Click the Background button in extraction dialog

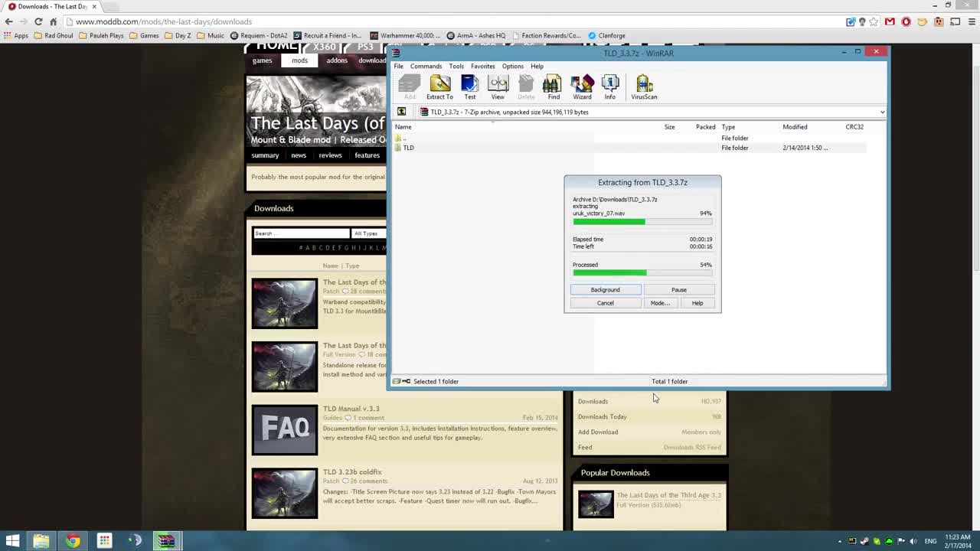point(606,290)
